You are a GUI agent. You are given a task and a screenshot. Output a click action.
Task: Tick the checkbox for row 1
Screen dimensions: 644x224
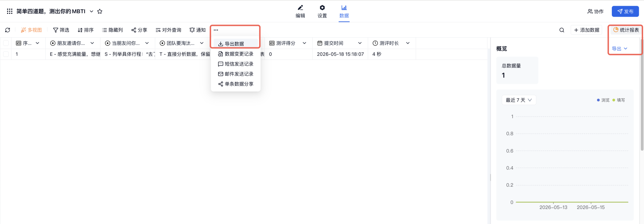tap(6, 54)
